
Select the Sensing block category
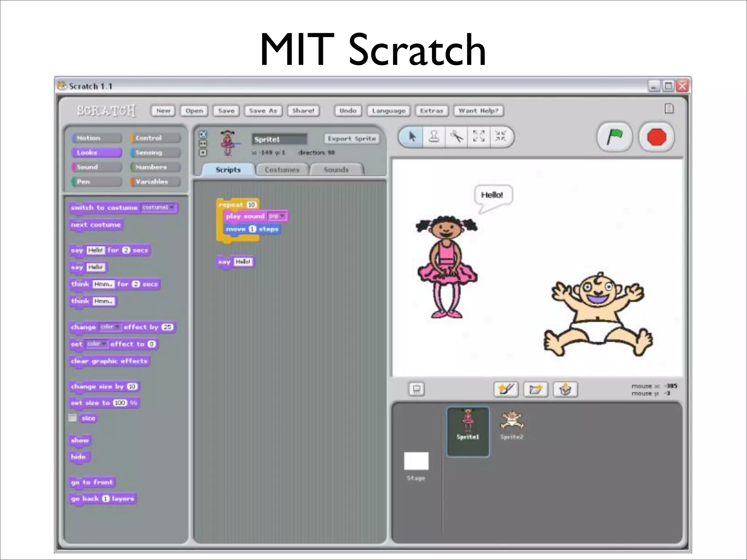(156, 152)
